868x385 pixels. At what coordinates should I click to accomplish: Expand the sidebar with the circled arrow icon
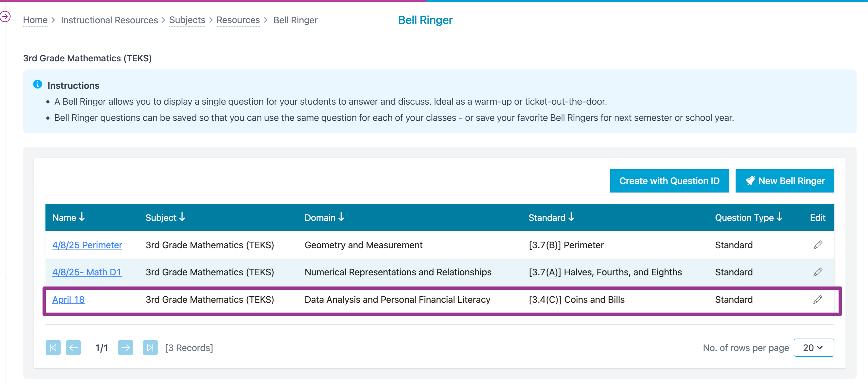[5, 16]
